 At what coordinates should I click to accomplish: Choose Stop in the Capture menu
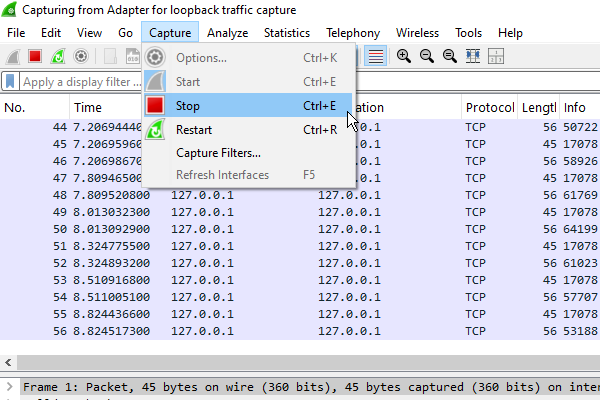(248, 105)
